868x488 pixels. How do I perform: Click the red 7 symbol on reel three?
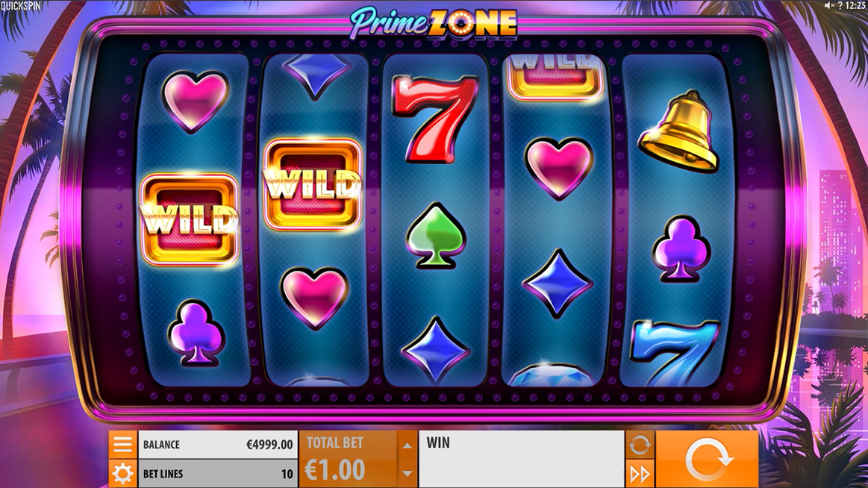(x=434, y=119)
